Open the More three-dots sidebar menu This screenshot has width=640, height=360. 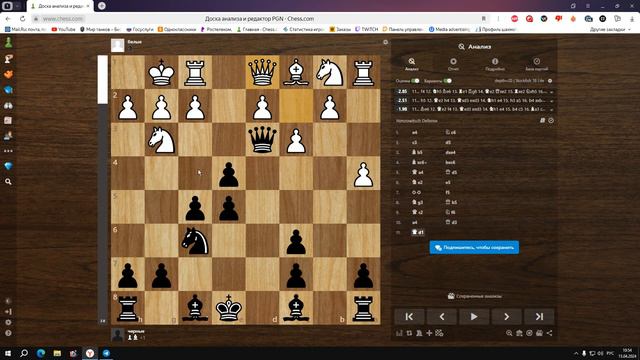click(x=8, y=151)
